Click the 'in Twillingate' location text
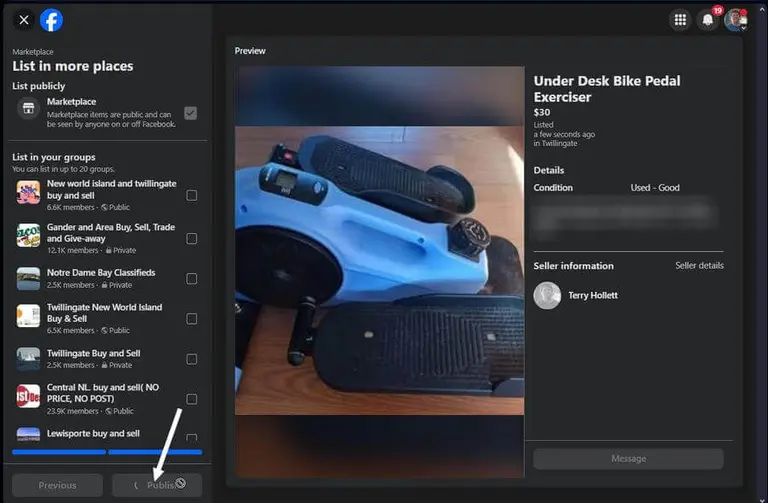The width and height of the screenshot is (768, 503). pos(555,144)
